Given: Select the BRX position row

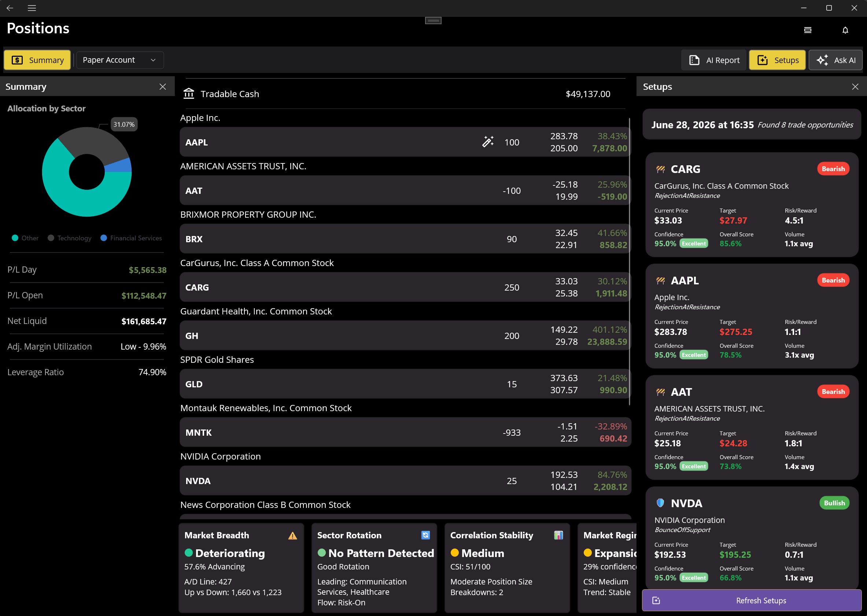Looking at the screenshot, I should (405, 239).
